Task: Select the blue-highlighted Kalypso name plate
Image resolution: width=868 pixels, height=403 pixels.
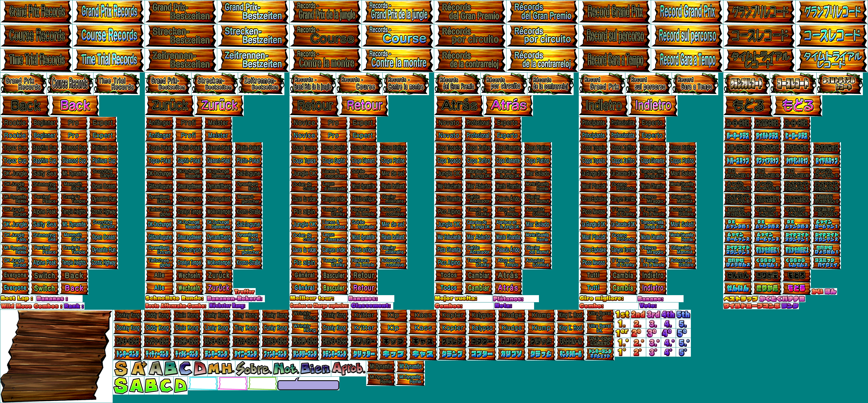Action: [x=482, y=328]
